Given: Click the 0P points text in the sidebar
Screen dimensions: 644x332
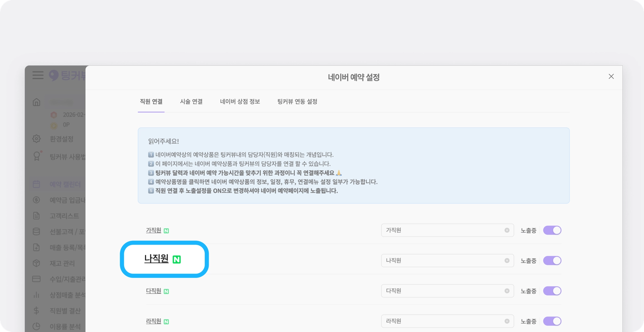Looking at the screenshot, I should pyautogui.click(x=66, y=125).
